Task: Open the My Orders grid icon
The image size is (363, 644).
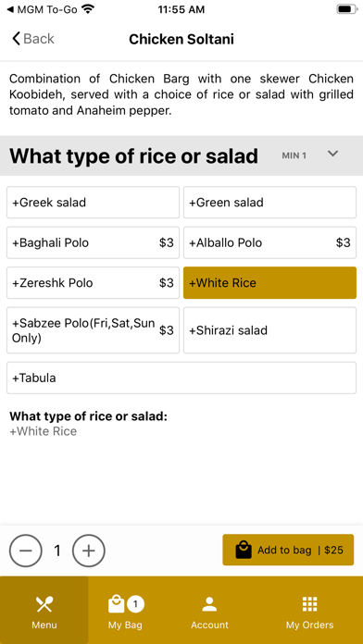Action: 309,604
